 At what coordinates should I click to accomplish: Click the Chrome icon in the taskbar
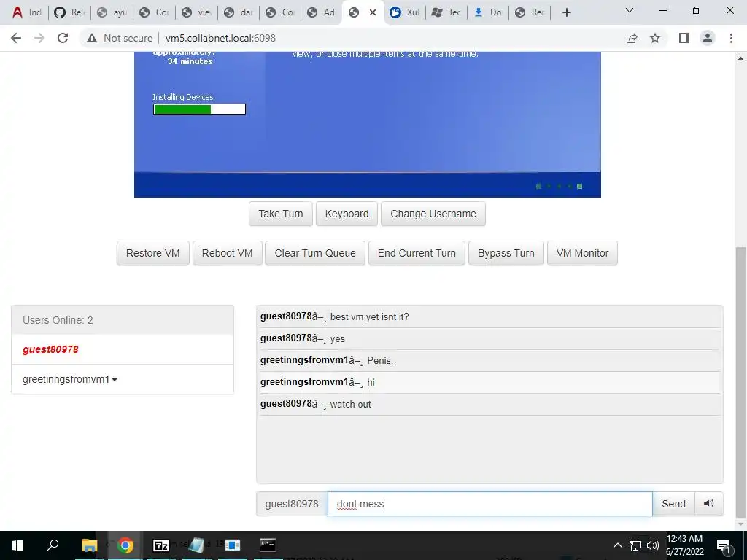(x=125, y=545)
